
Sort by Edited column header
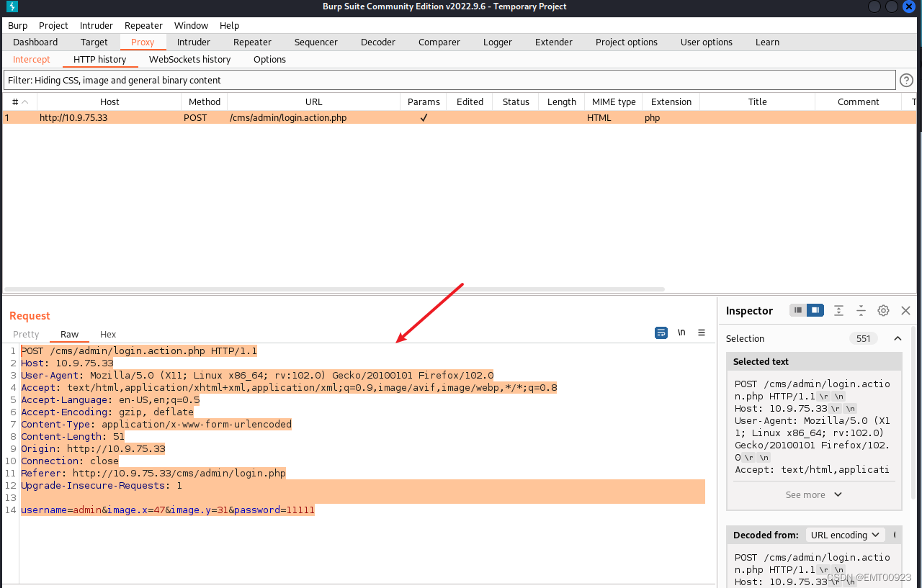(x=470, y=101)
